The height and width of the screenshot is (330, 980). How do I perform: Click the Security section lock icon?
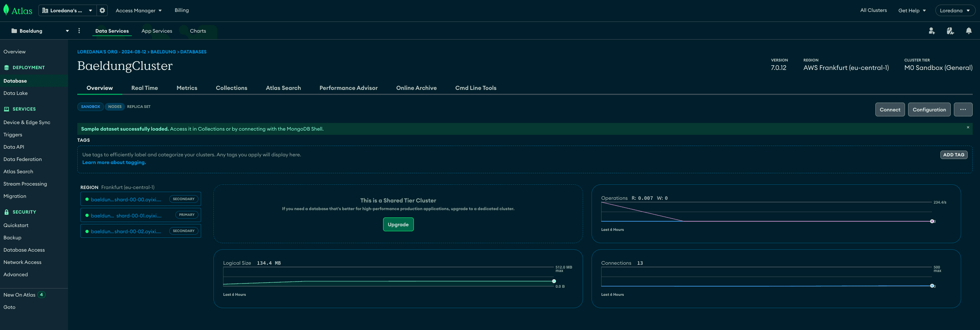click(x=7, y=212)
